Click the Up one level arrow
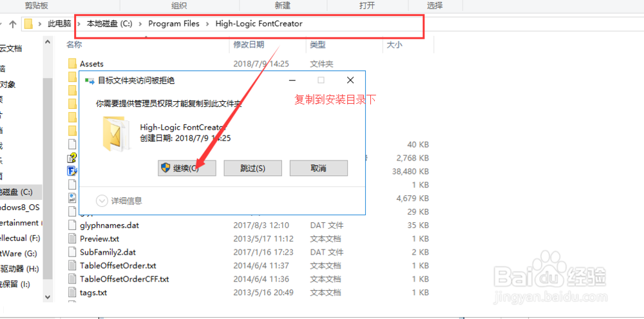Viewport: 644px width, 319px height. 13,24
